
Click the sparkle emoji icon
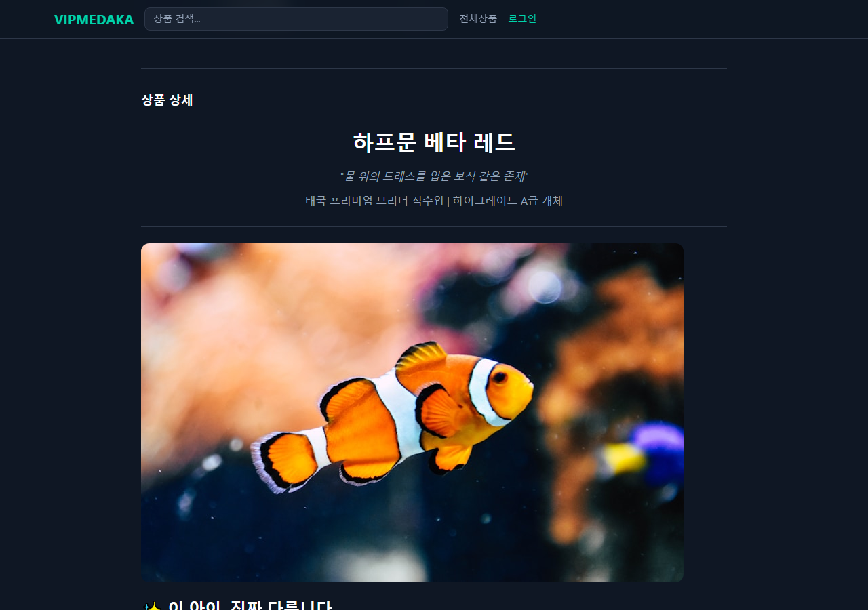point(153,605)
